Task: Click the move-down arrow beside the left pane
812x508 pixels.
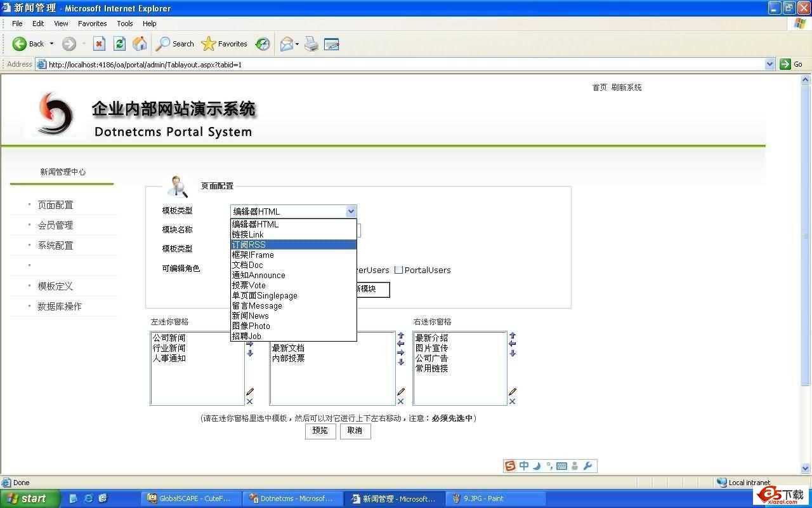Action: [250, 354]
